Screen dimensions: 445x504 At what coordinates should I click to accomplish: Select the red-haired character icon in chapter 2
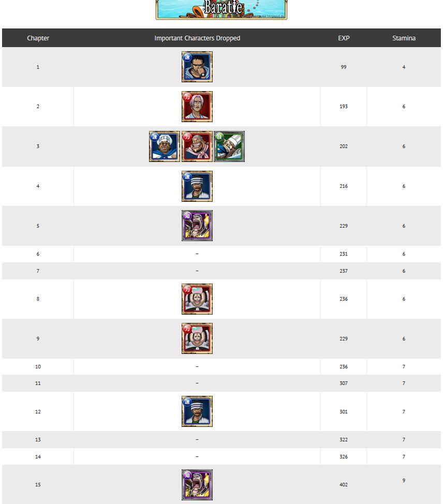click(197, 107)
